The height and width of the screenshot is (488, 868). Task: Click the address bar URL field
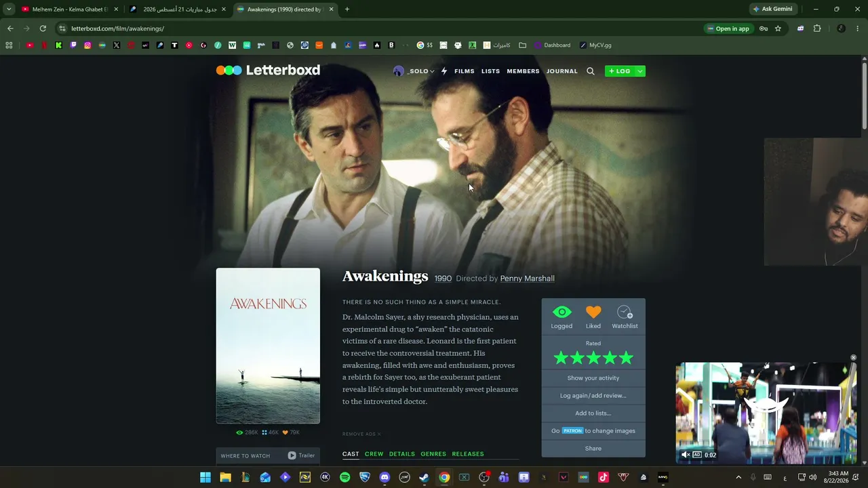[x=380, y=28]
